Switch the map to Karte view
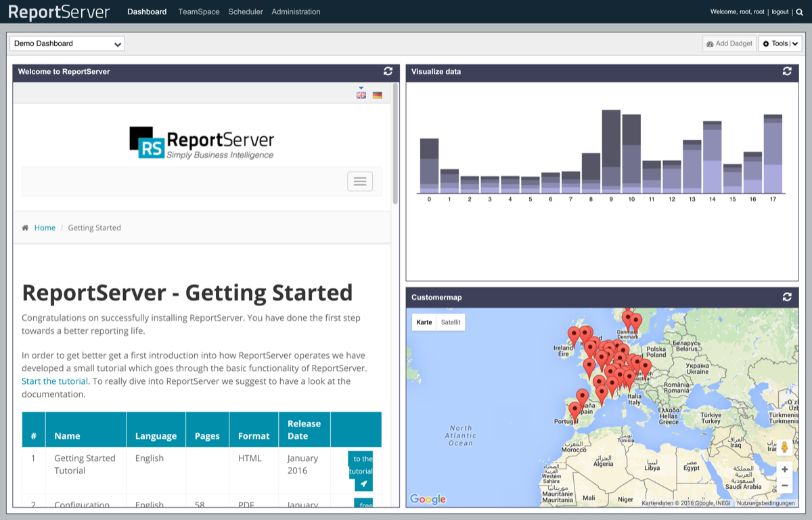 (424, 322)
